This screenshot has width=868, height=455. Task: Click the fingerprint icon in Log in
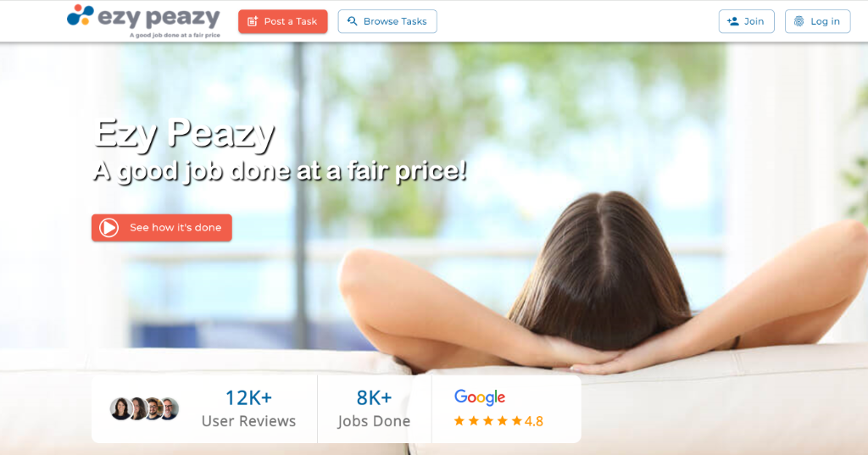pos(798,21)
